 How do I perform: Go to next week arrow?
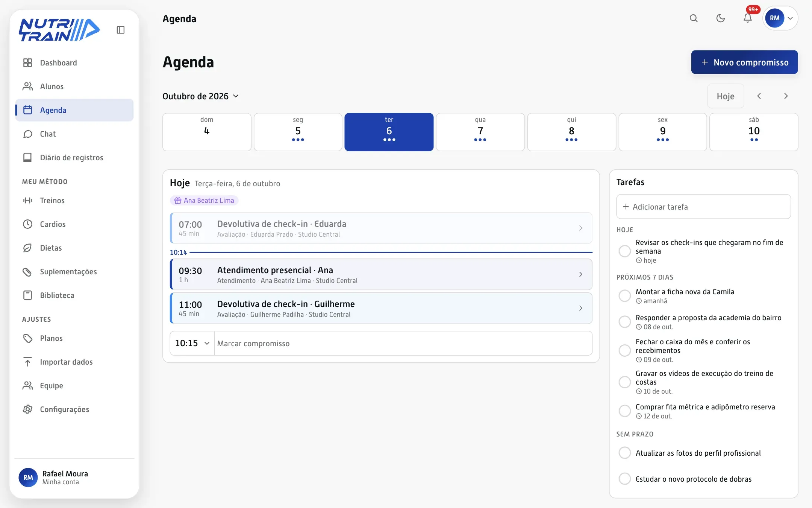pyautogui.click(x=786, y=96)
